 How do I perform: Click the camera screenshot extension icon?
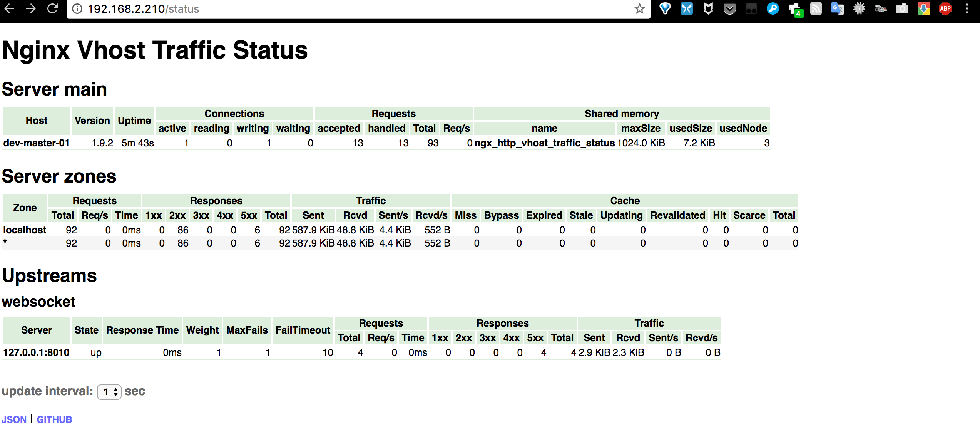(x=902, y=8)
